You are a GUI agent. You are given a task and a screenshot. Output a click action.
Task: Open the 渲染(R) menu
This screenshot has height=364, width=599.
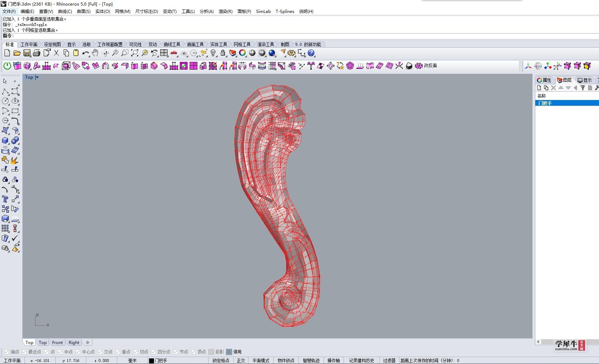[225, 11]
